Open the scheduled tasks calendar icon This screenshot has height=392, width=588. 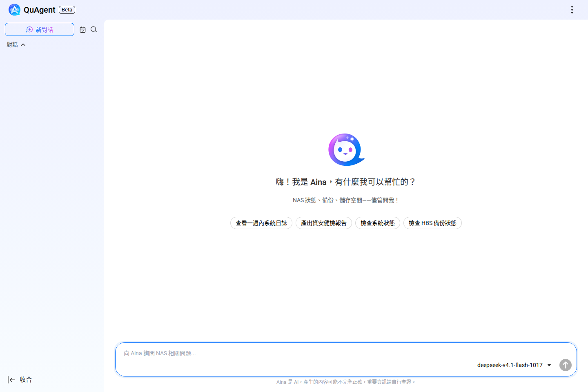point(83,29)
